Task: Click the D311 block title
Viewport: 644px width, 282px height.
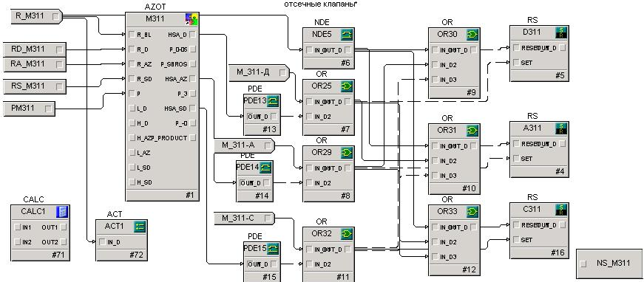Action: (x=532, y=32)
